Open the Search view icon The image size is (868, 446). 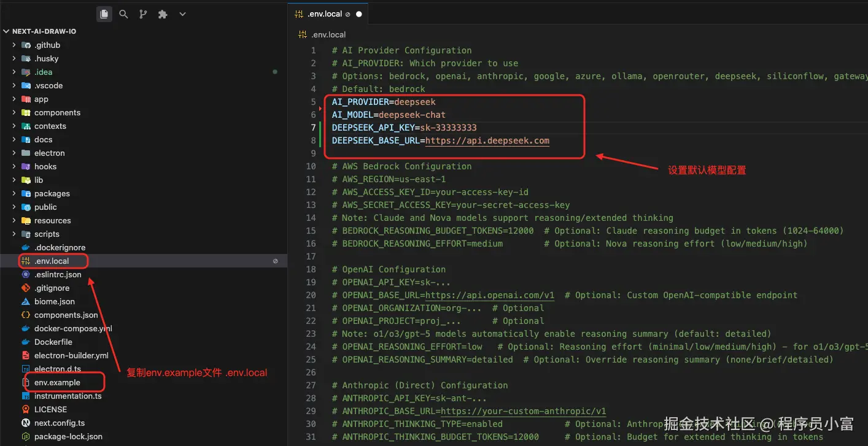[x=123, y=13]
